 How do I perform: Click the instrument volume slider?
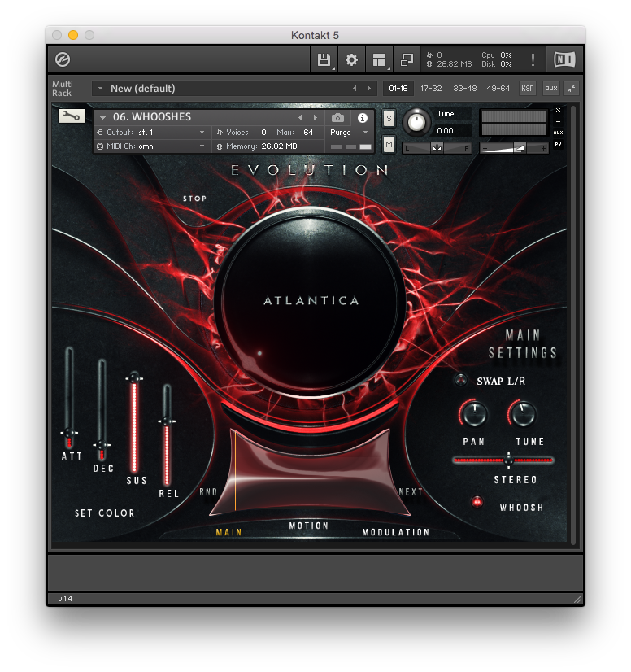(x=514, y=148)
